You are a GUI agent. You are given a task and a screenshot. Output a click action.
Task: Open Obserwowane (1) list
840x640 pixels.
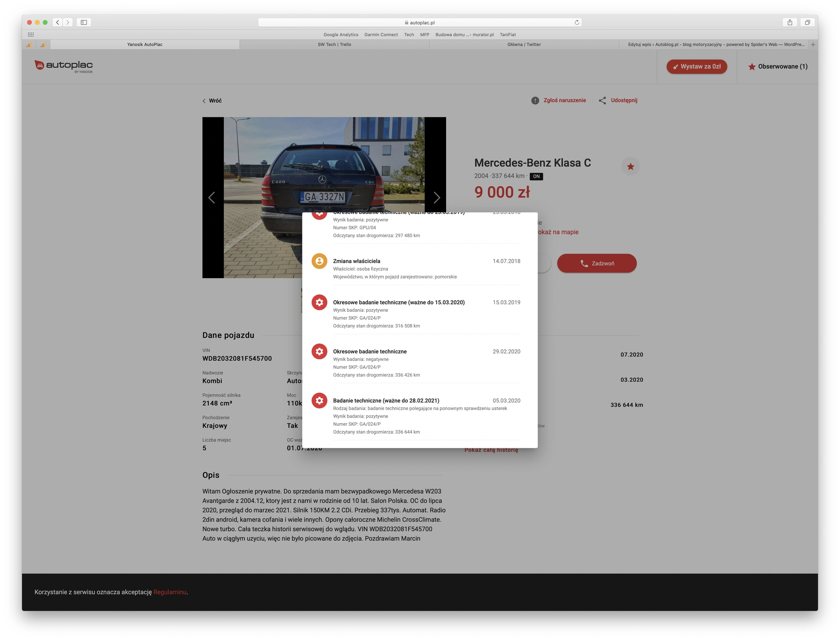[x=778, y=66]
